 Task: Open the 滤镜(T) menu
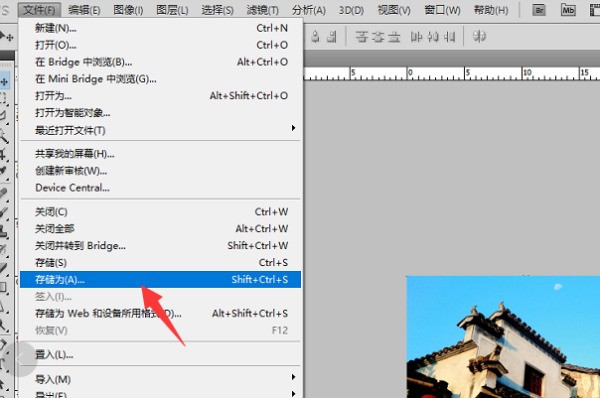pyautogui.click(x=262, y=10)
